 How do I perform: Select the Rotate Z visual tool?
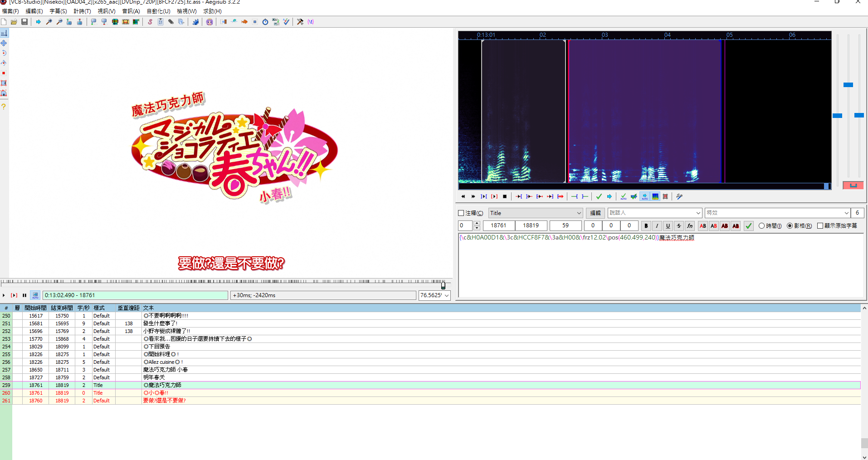pos(4,53)
